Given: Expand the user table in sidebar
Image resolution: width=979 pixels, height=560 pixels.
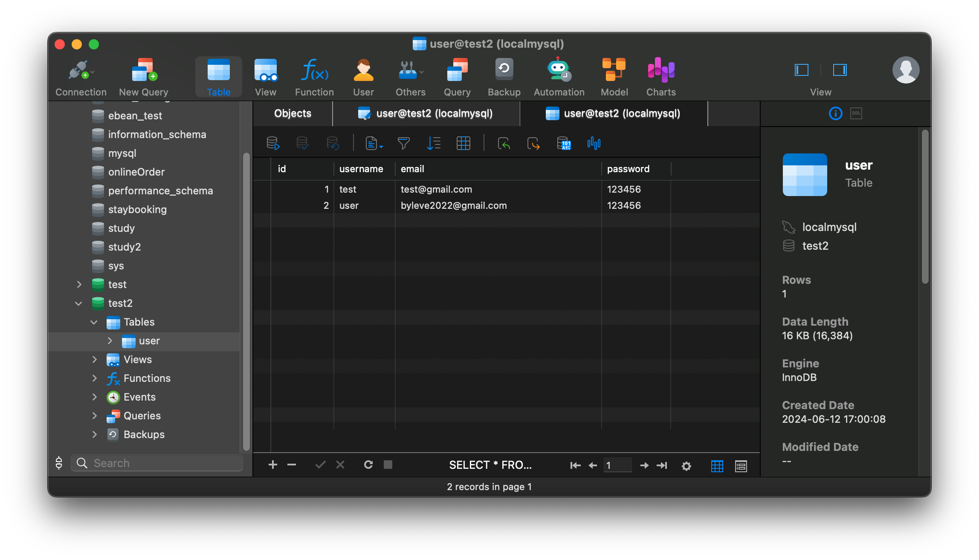Looking at the screenshot, I should click(x=110, y=341).
